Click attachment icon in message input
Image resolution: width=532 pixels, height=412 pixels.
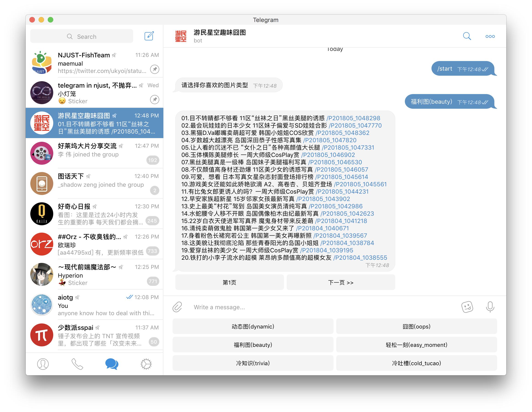177,308
